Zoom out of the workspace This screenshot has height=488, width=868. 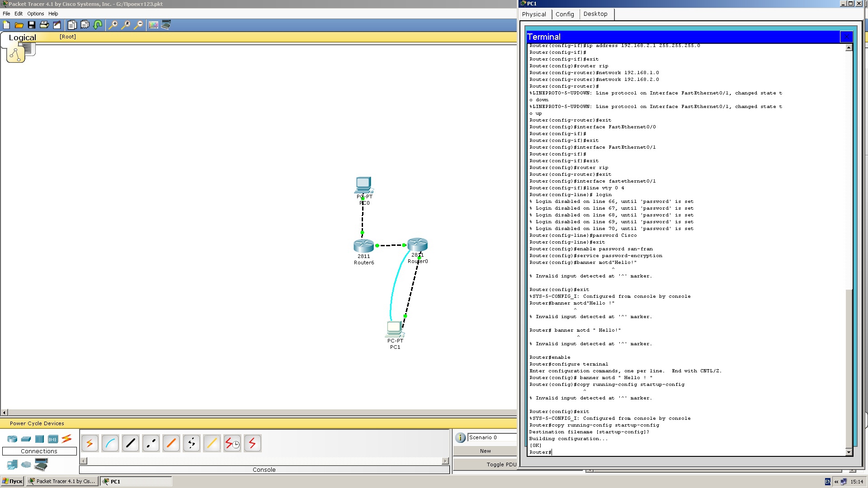pos(138,25)
